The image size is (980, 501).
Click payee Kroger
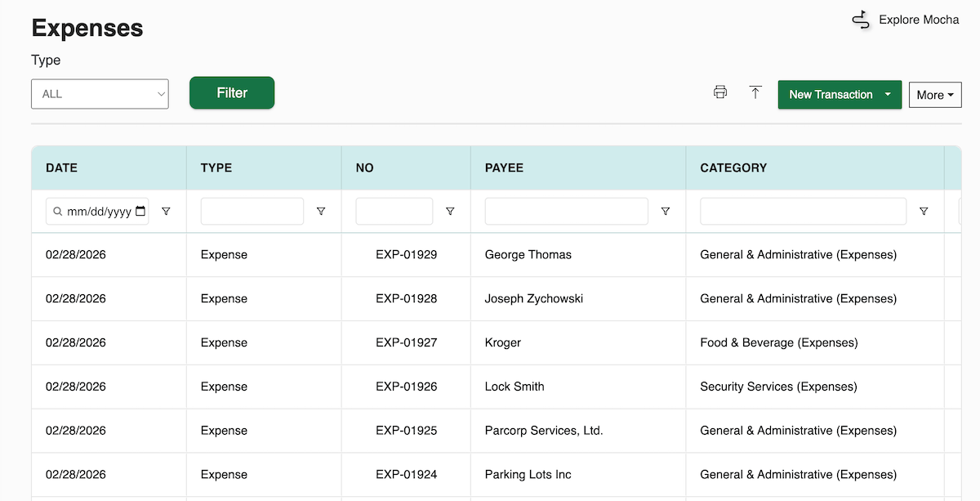point(503,343)
